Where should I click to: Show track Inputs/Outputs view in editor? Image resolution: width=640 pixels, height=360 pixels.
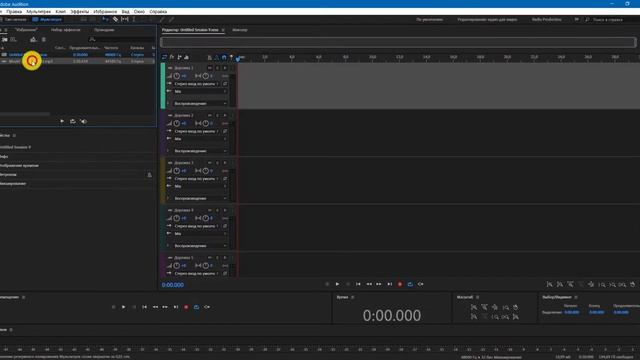(x=164, y=57)
